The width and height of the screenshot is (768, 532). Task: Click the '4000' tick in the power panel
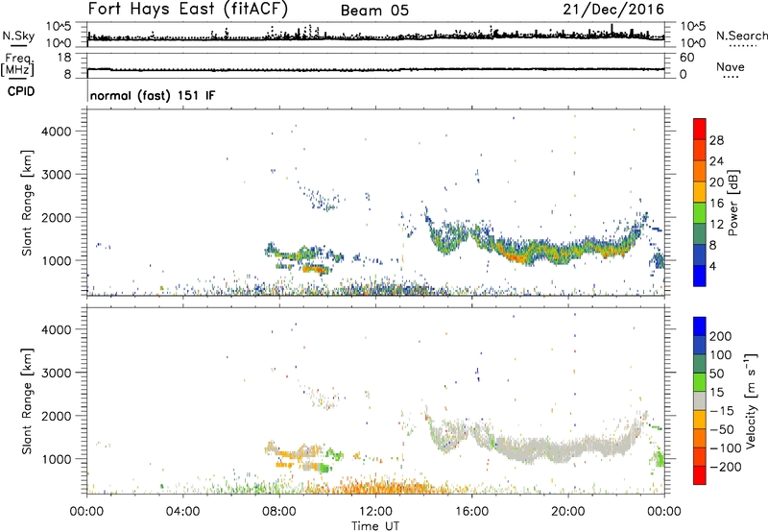57,132
